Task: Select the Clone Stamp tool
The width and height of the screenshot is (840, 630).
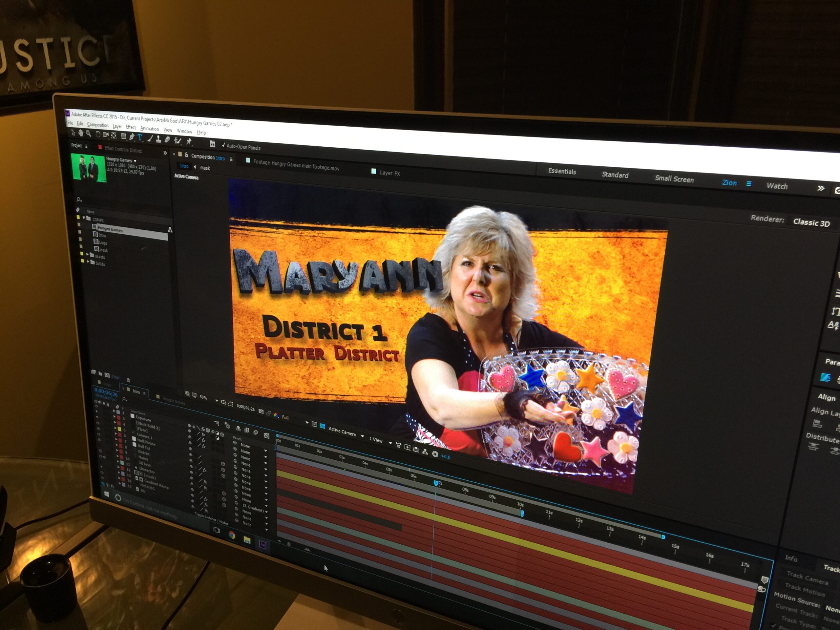Action: (159, 140)
